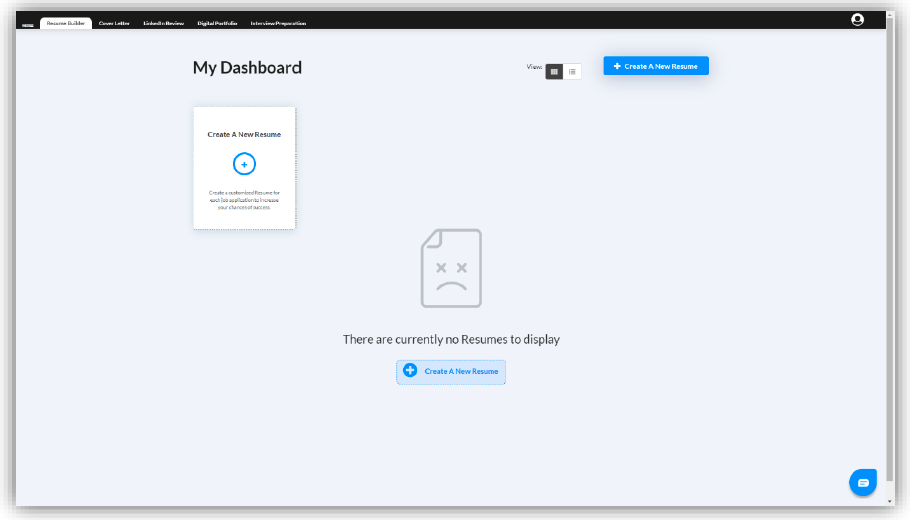Click the scrollbar down arrow
Image resolution: width=910 pixels, height=520 pixels.
coord(890,501)
